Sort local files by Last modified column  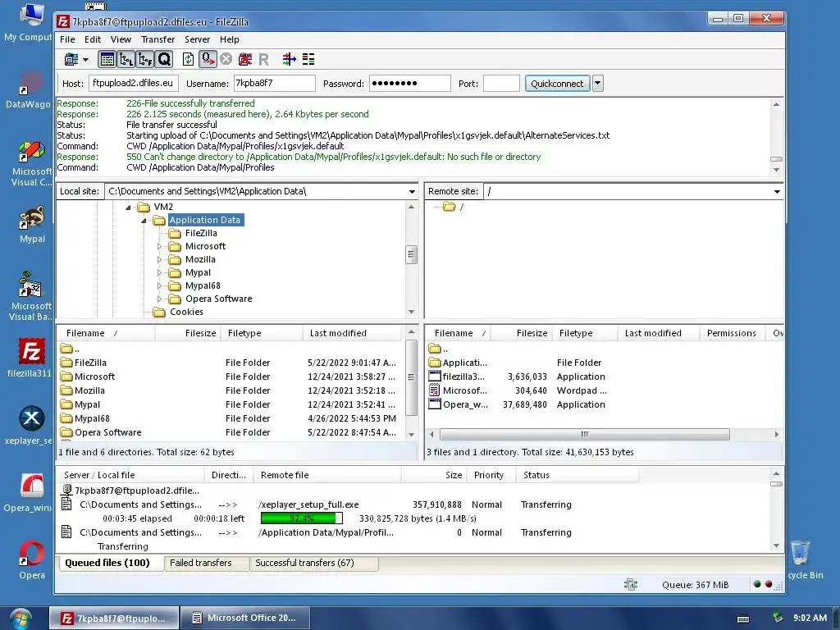[351, 333]
